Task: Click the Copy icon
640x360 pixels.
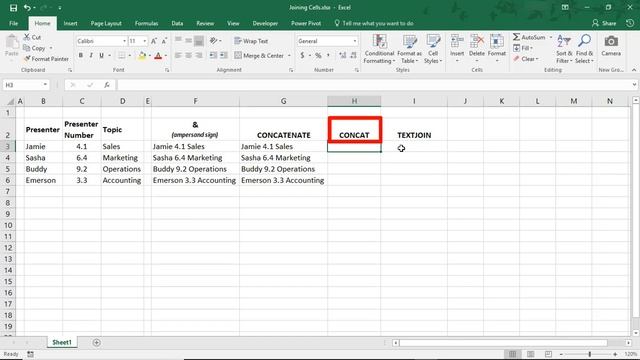Action: pos(27,48)
